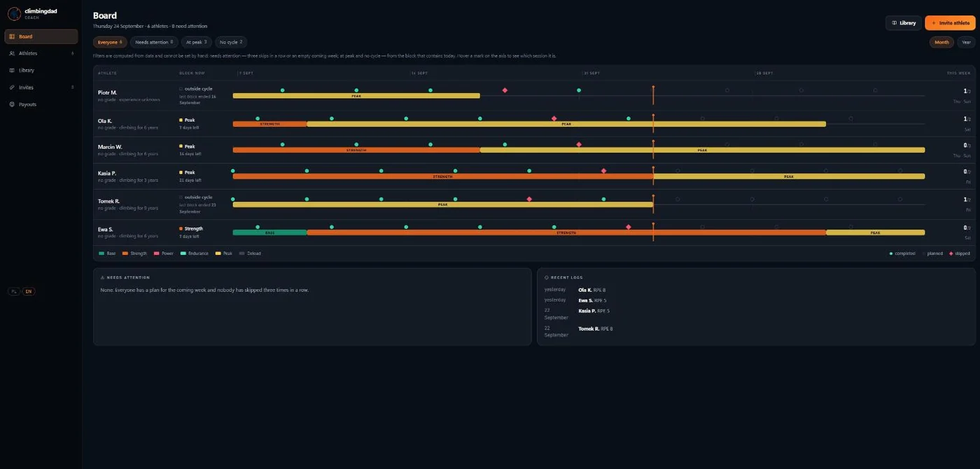
Task: Switch timeline to Month view
Action: tap(941, 42)
